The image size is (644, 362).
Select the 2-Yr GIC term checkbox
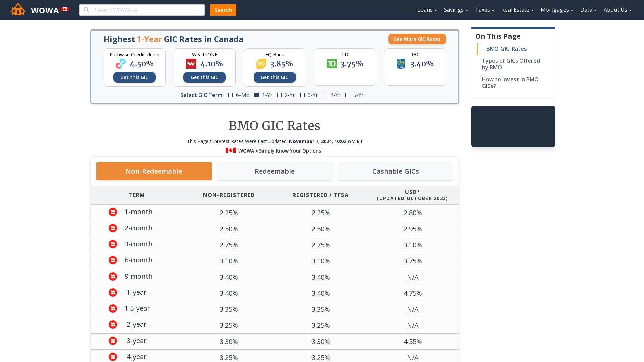[x=279, y=95]
